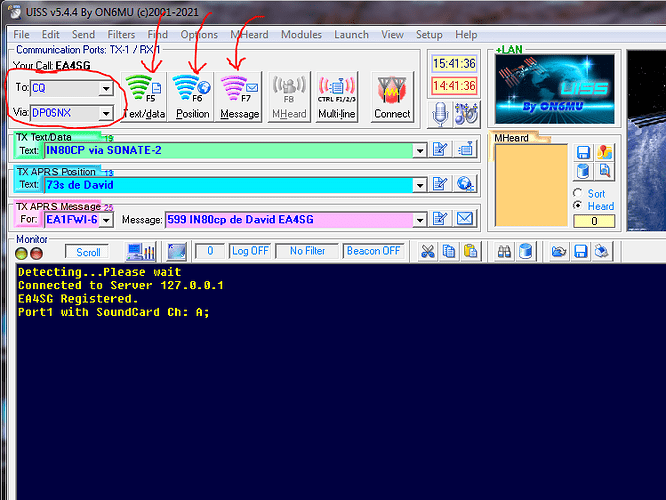666x500 pixels.
Task: Open the Setup menu
Action: [429, 34]
